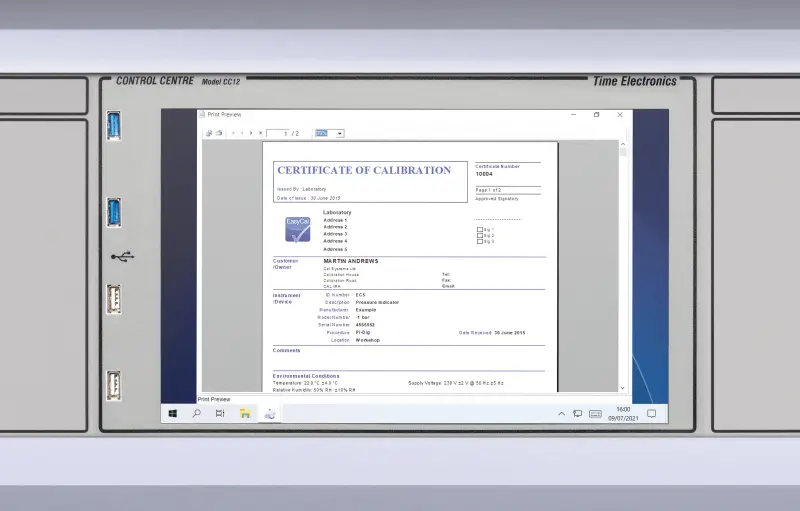Click the Print Preview window title icon
Screen dimensions: 800x511
point(202,115)
